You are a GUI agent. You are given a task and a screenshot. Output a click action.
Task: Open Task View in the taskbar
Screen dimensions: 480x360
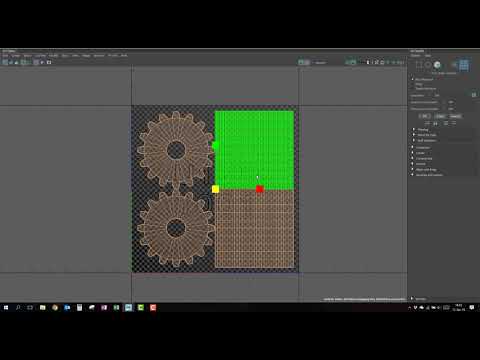pyautogui.click(x=30, y=308)
